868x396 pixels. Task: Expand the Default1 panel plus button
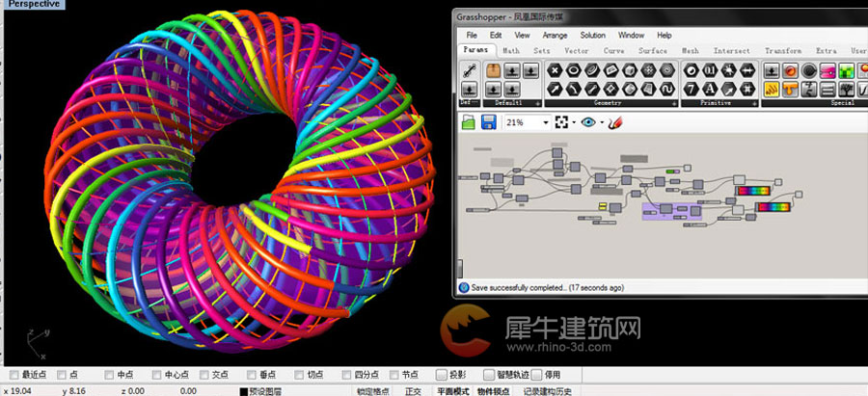537,103
